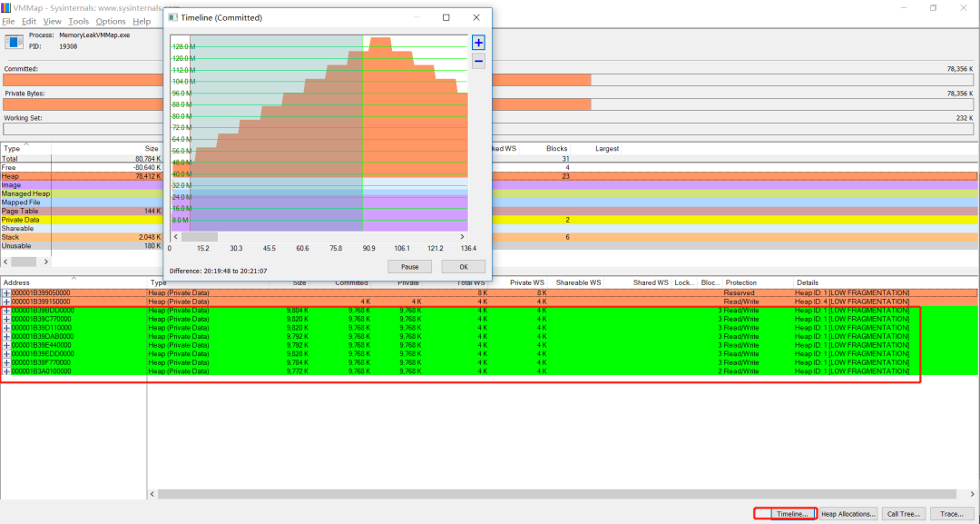This screenshot has width=980, height=524.
Task: Expand row 000001B39F770000
Action: [x=7, y=362]
